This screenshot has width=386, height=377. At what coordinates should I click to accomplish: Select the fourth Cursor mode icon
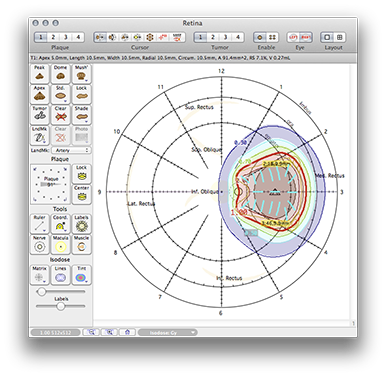pos(137,37)
